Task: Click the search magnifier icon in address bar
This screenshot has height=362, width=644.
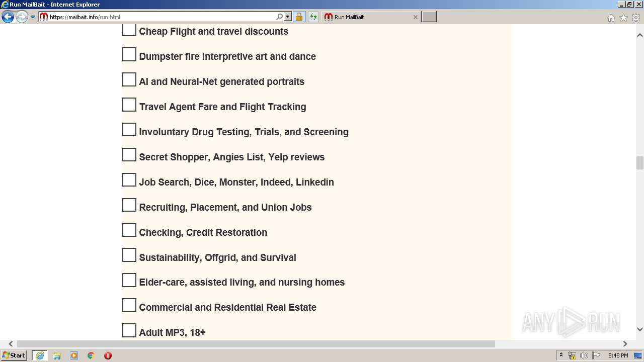Action: tap(280, 17)
